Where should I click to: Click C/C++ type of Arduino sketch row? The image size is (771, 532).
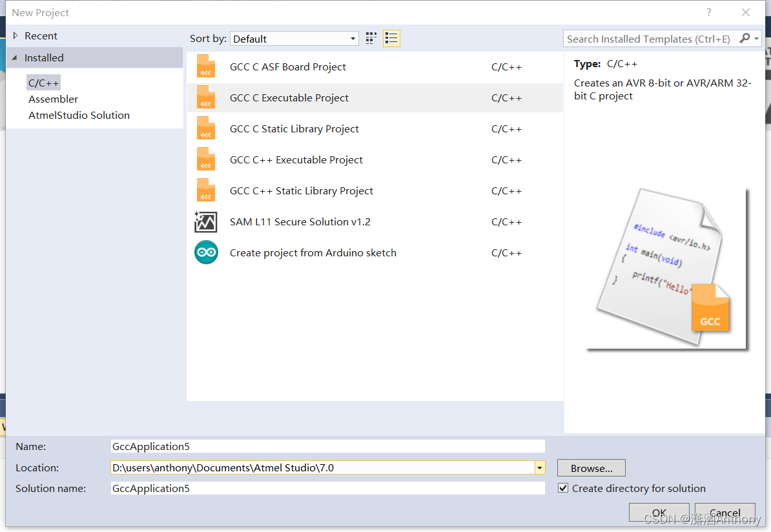coord(506,252)
